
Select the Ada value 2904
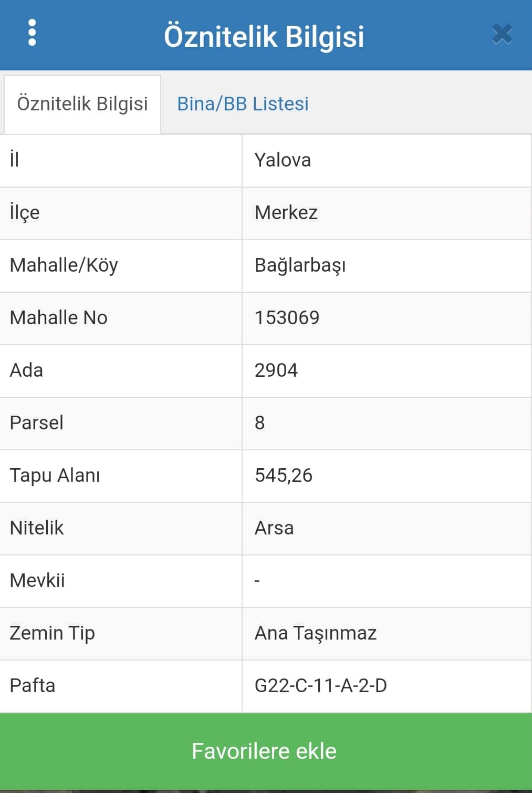click(276, 370)
